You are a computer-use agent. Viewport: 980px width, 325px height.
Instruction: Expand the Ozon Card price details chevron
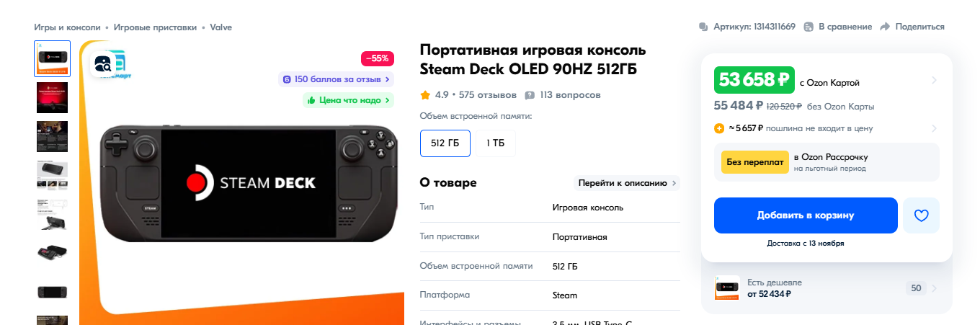[935, 80]
